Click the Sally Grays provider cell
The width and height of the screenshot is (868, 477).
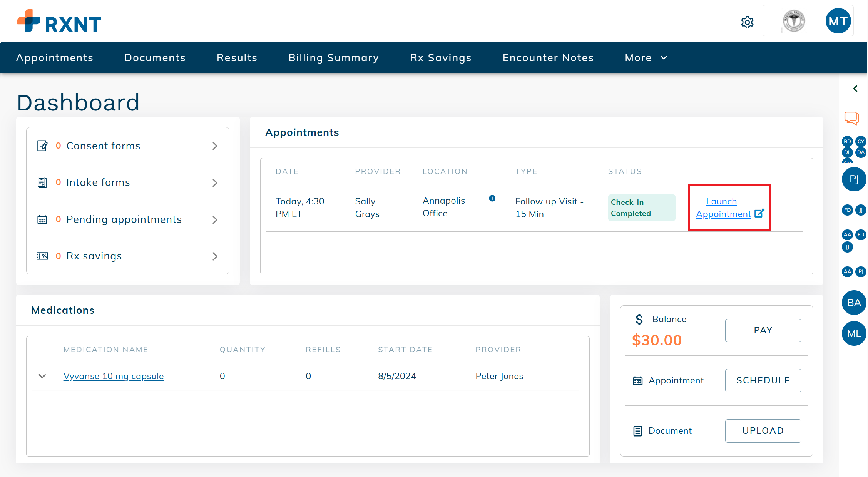pos(367,208)
